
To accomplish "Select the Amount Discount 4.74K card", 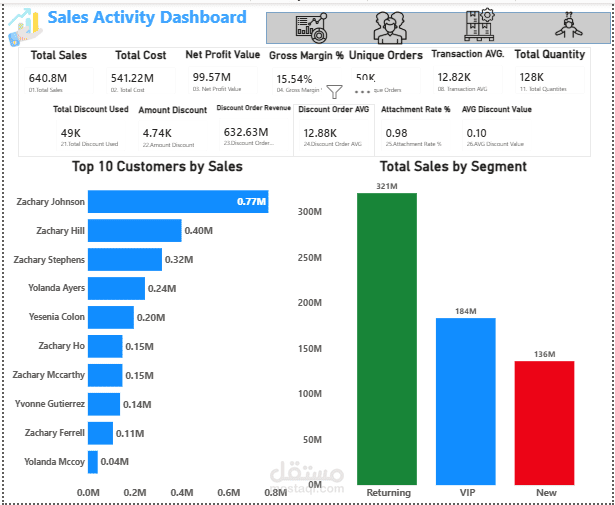I will pyautogui.click(x=173, y=136).
